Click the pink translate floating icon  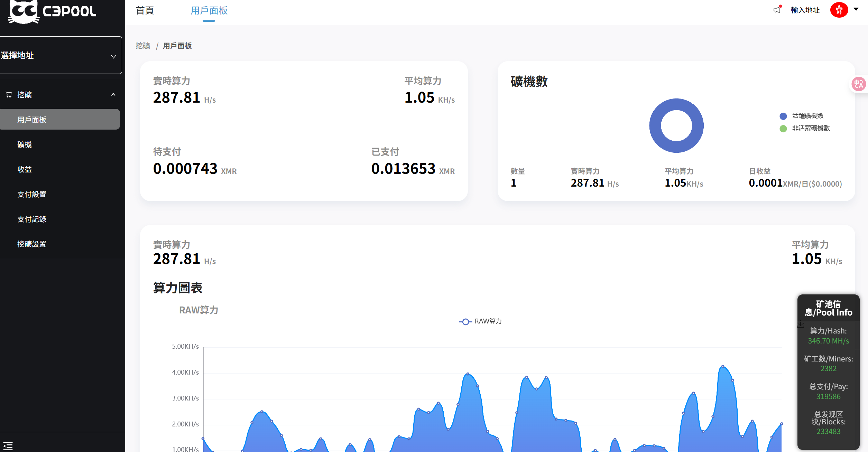pos(858,84)
